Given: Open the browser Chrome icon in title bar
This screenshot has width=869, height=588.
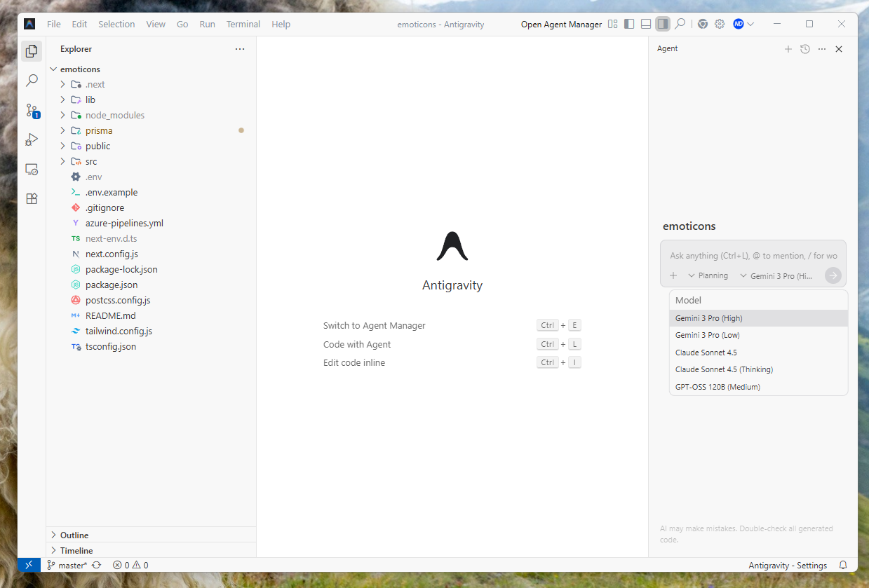Looking at the screenshot, I should tap(703, 24).
